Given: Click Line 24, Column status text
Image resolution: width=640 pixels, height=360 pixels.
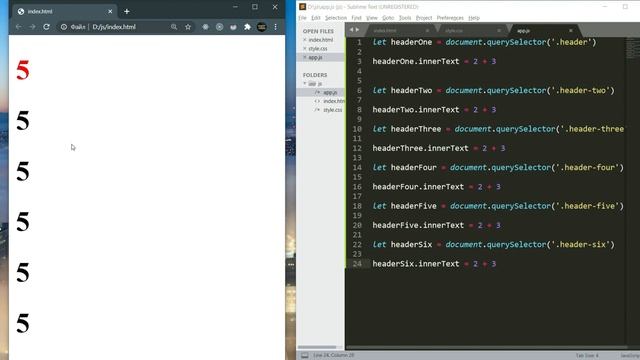Looking at the screenshot, I should [333, 356].
